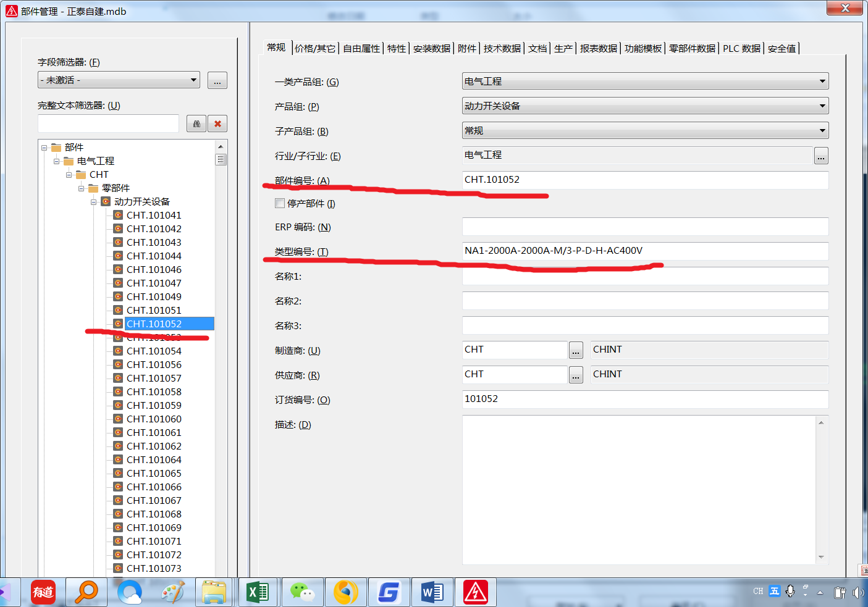868x607 pixels.
Task: Collapse the 电气工程 tree folder
Action: (57, 161)
